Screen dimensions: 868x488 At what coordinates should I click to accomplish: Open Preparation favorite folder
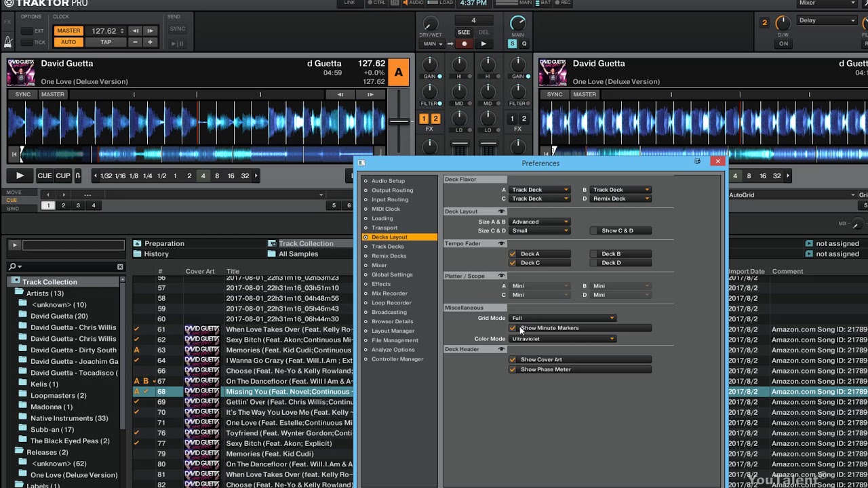[164, 243]
